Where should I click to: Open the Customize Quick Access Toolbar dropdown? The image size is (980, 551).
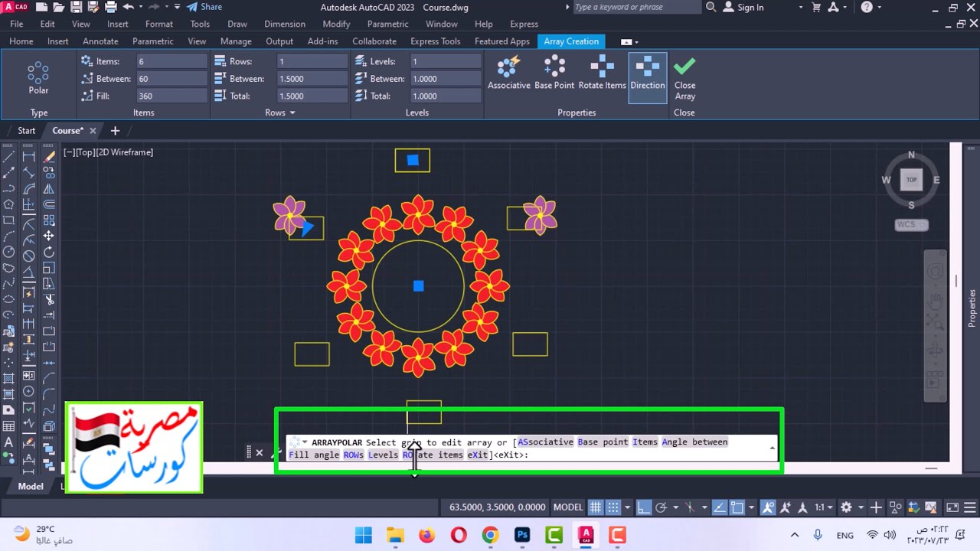(x=177, y=7)
